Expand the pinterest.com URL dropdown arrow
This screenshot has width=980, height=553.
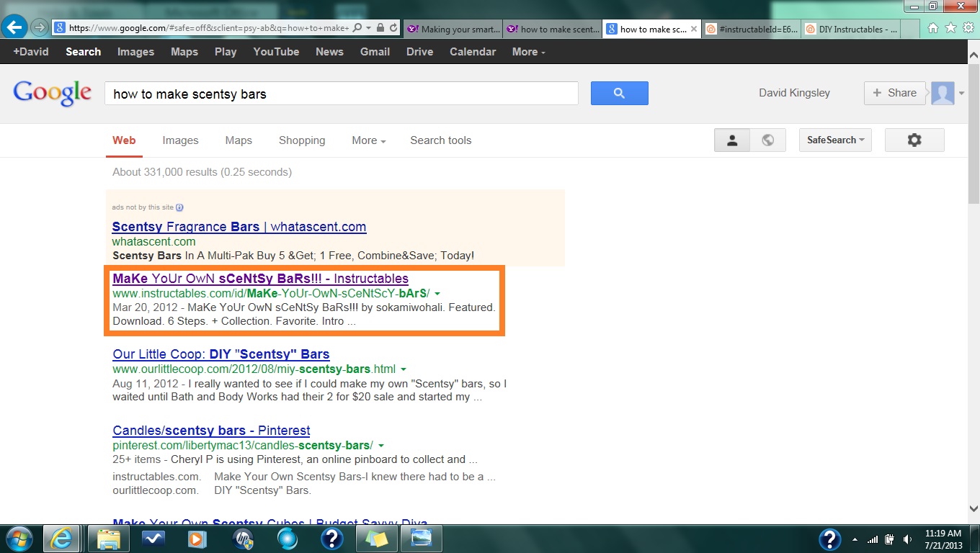(380, 446)
